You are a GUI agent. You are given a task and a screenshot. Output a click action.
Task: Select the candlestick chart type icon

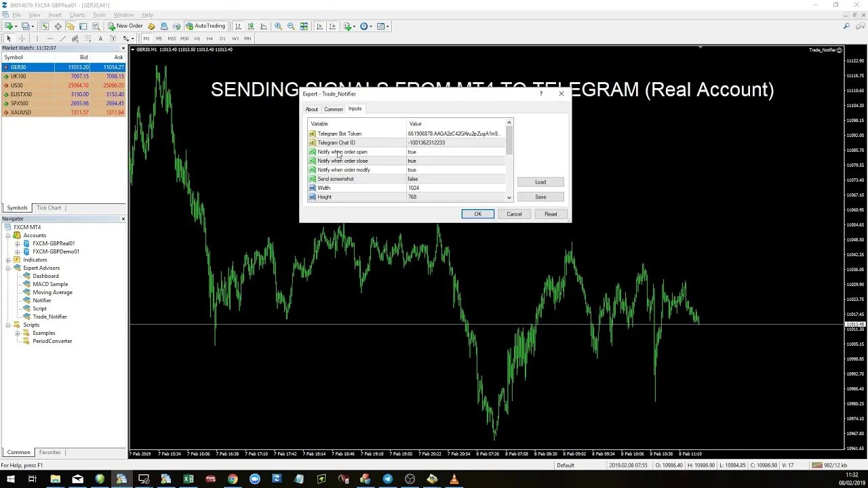251,26
